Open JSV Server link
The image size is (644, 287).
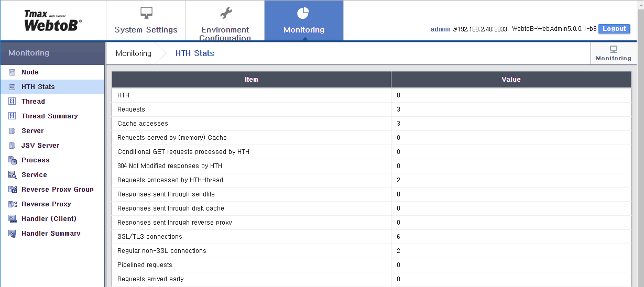click(40, 146)
